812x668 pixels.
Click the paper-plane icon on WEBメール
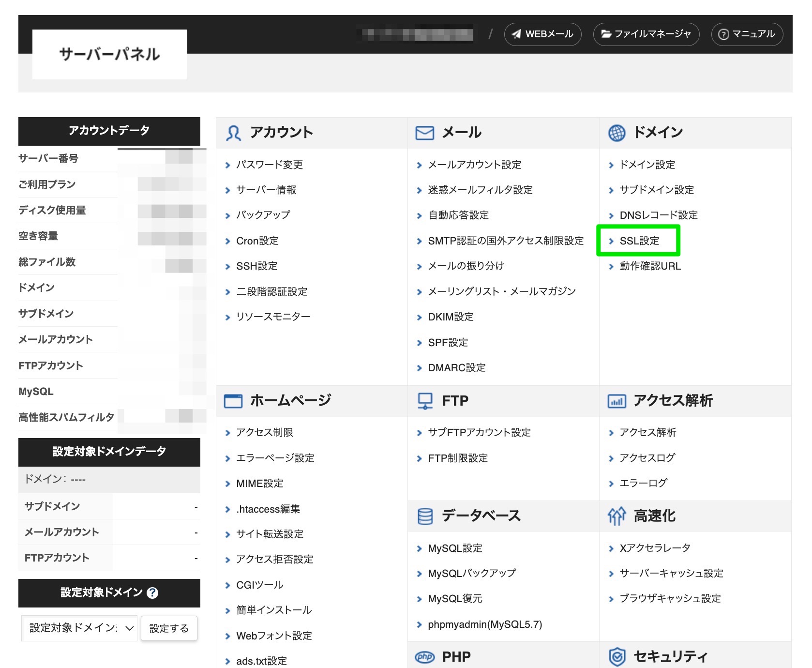516,34
